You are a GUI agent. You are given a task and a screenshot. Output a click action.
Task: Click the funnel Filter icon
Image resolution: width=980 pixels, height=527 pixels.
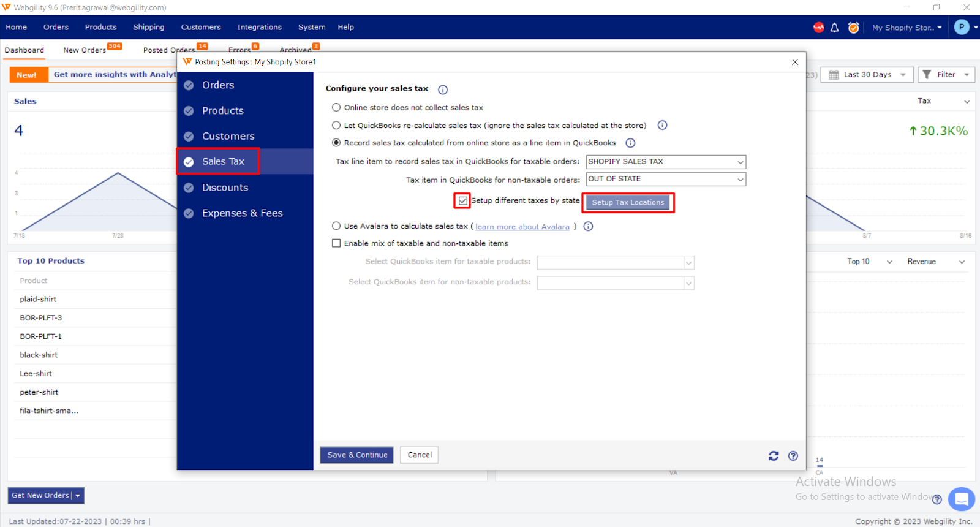(x=927, y=74)
